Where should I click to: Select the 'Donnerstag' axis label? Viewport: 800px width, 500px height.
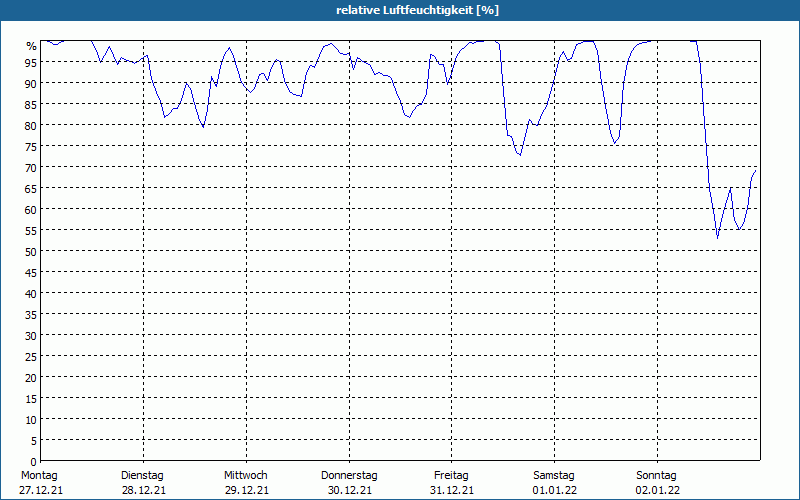[x=349, y=475]
